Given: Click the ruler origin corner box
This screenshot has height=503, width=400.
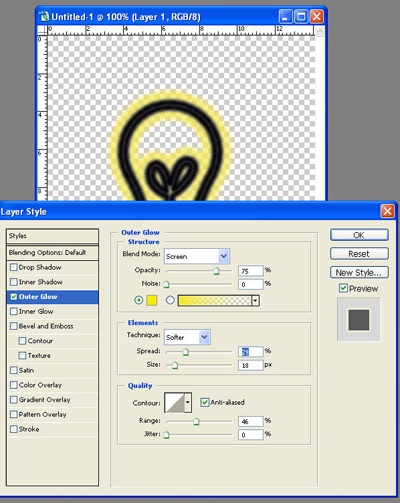Looking at the screenshot, I should [x=42, y=30].
